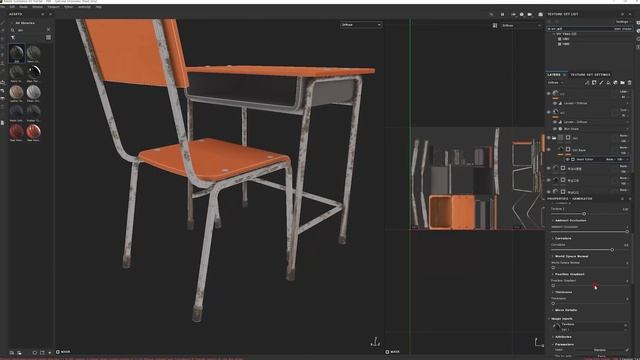Open the 3D viewport Diffuse channel dropdown
640x360 pixels.
click(361, 25)
